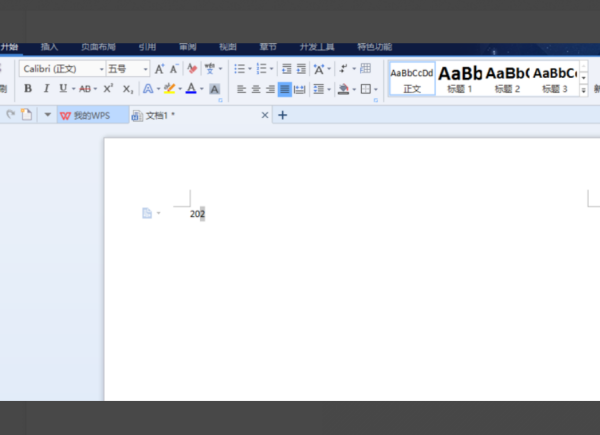Close the 文档1 document tab
Screen dimensions: 600x435
(265, 115)
